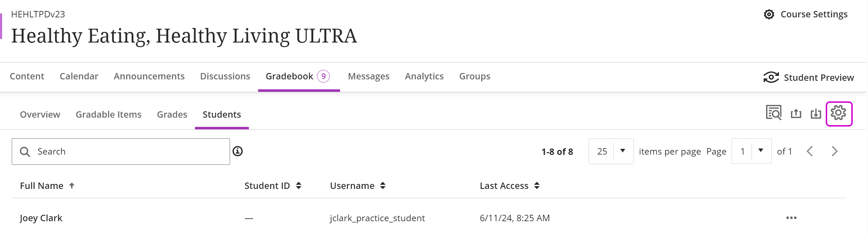Click the Gradebook badge showing 9
The image size is (868, 235).
(x=323, y=76)
